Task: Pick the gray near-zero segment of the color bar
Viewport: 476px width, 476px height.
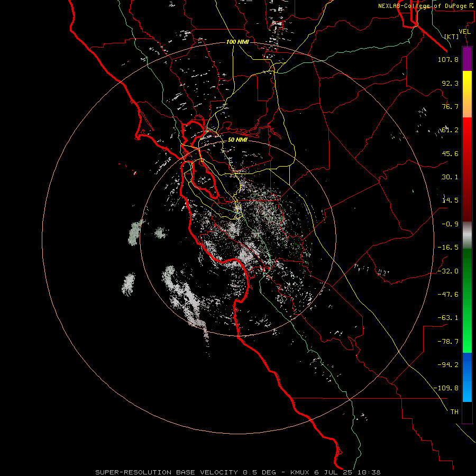Action: click(467, 235)
